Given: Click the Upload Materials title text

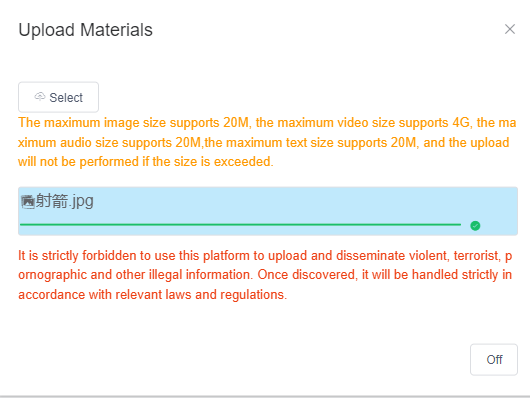Looking at the screenshot, I should point(86,30).
